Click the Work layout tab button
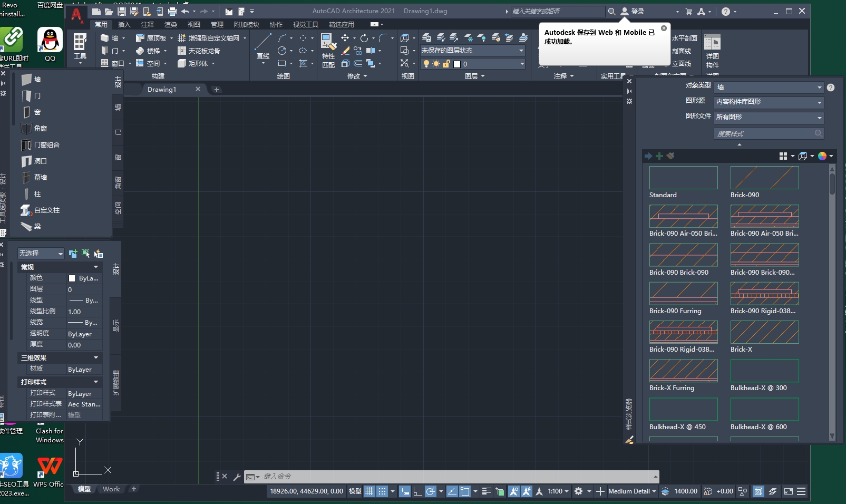The height and width of the screenshot is (504, 846). (111, 489)
